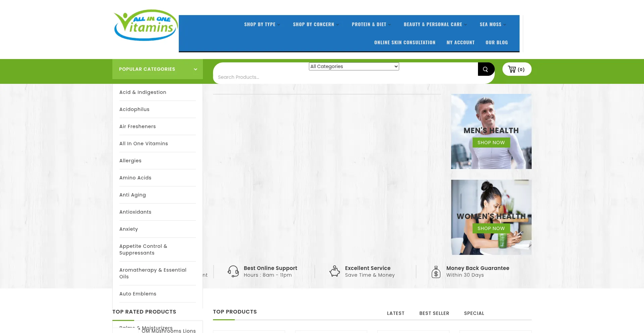The image size is (644, 333).
Task: Expand the Beauty & Personal Care menu
Action: [x=435, y=24]
